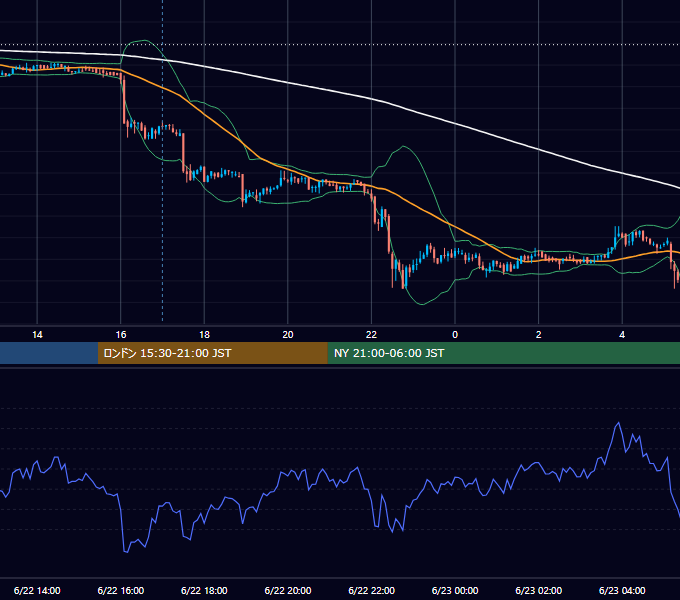Click the ロンドン 15:30-21:00 JST session bar
The image size is (680, 600).
tap(212, 353)
